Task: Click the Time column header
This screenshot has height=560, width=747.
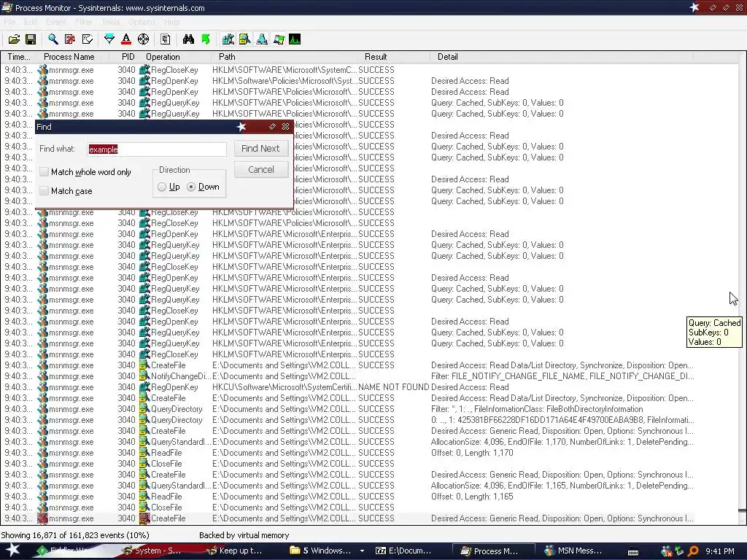Action: pyautogui.click(x=19, y=57)
